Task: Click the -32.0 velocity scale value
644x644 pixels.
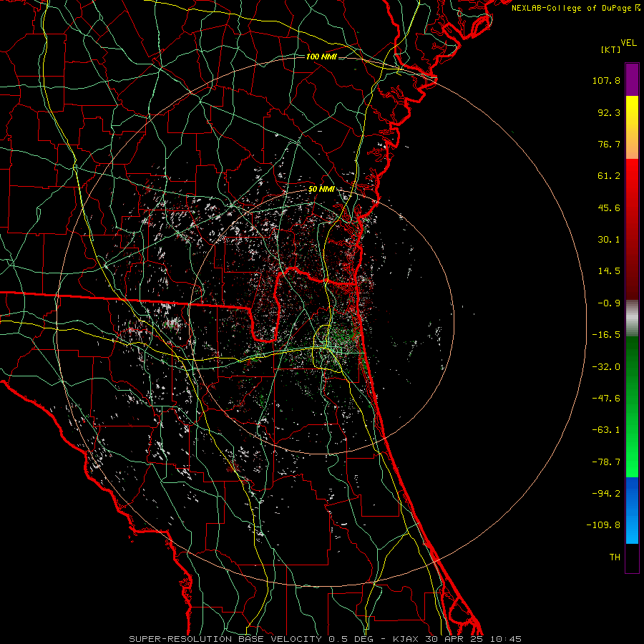Action: click(606, 367)
